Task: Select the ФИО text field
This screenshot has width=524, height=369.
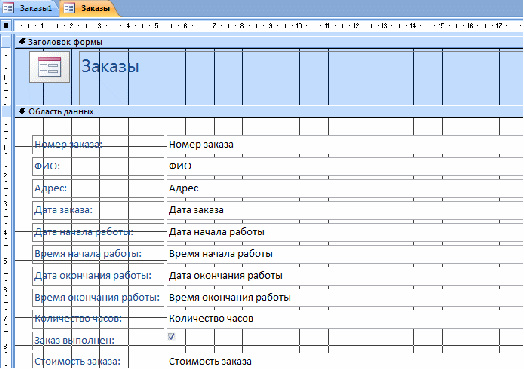Action: click(345, 166)
